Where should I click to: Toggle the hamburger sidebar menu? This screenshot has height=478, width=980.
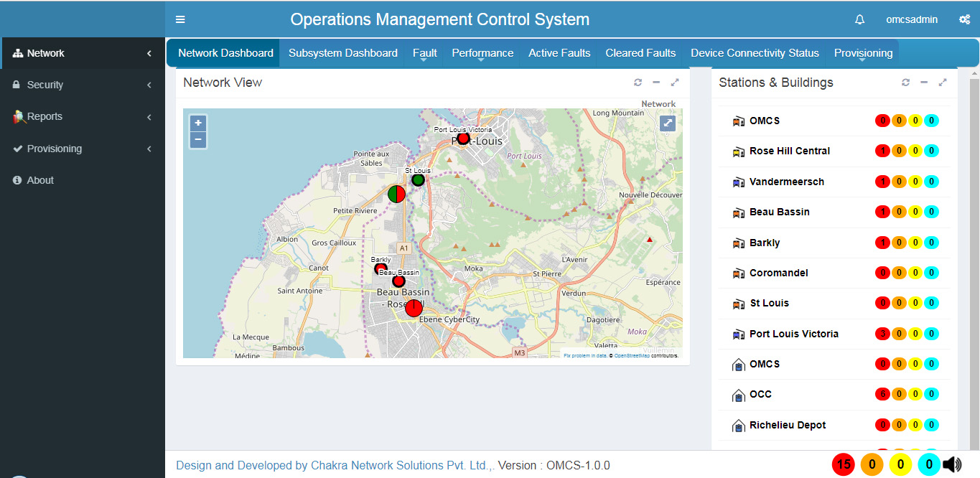(180, 19)
